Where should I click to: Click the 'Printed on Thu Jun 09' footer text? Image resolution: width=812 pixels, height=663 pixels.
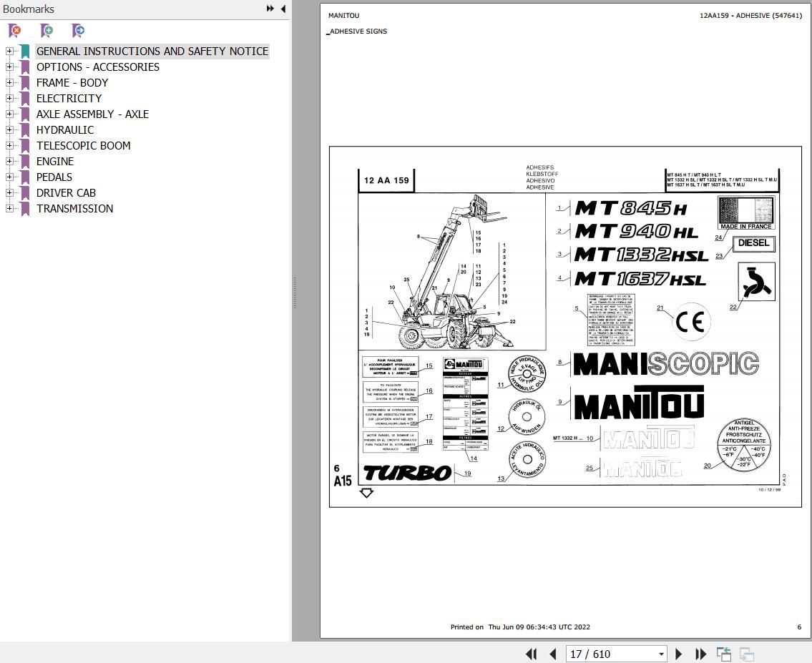coord(520,627)
